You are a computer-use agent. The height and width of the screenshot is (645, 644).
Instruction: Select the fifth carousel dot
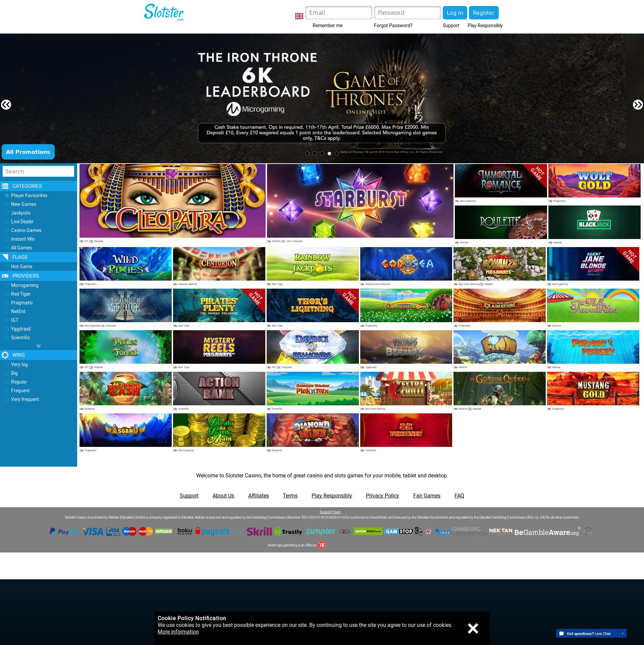tap(337, 154)
